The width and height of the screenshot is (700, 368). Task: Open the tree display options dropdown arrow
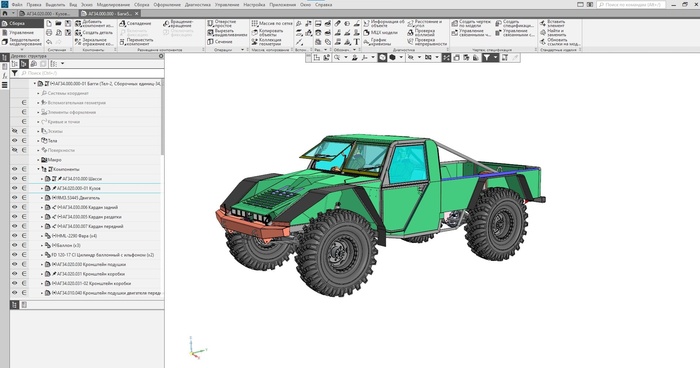click(62, 64)
